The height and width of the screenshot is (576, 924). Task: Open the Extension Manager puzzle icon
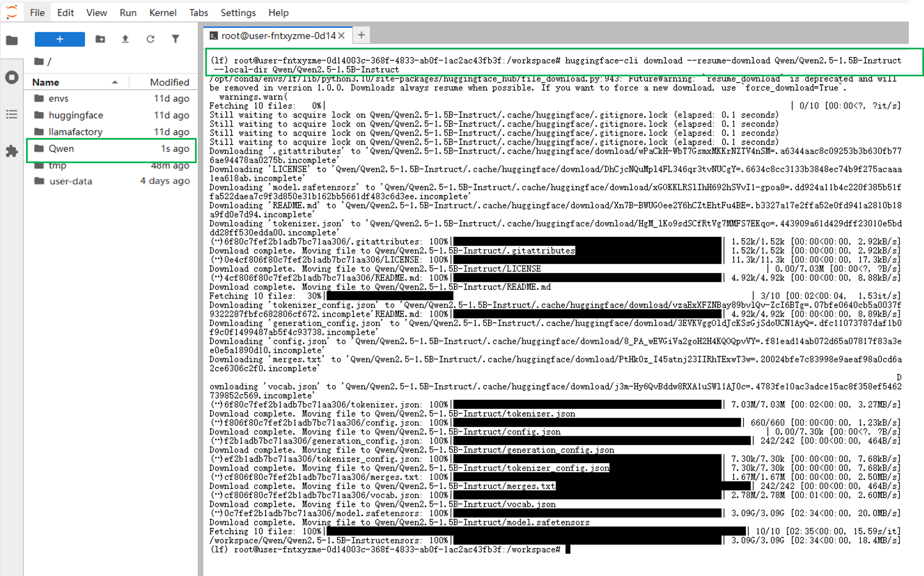12,151
